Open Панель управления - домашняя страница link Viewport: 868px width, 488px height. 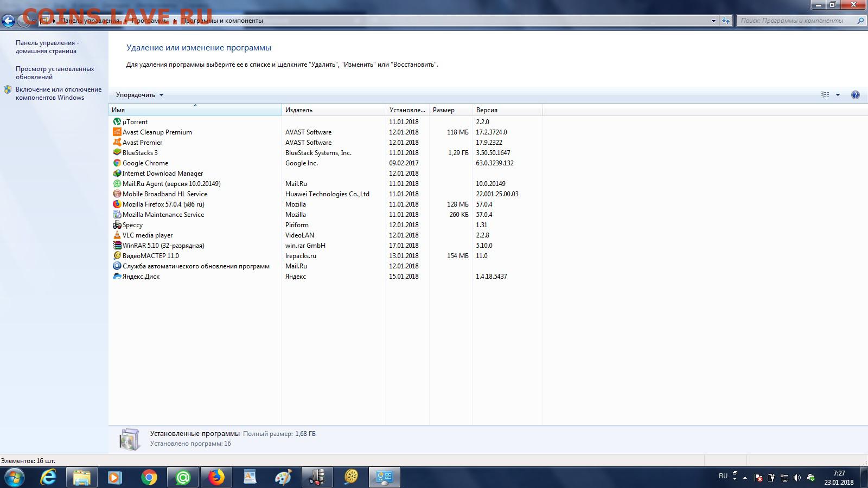pyautogui.click(x=47, y=47)
